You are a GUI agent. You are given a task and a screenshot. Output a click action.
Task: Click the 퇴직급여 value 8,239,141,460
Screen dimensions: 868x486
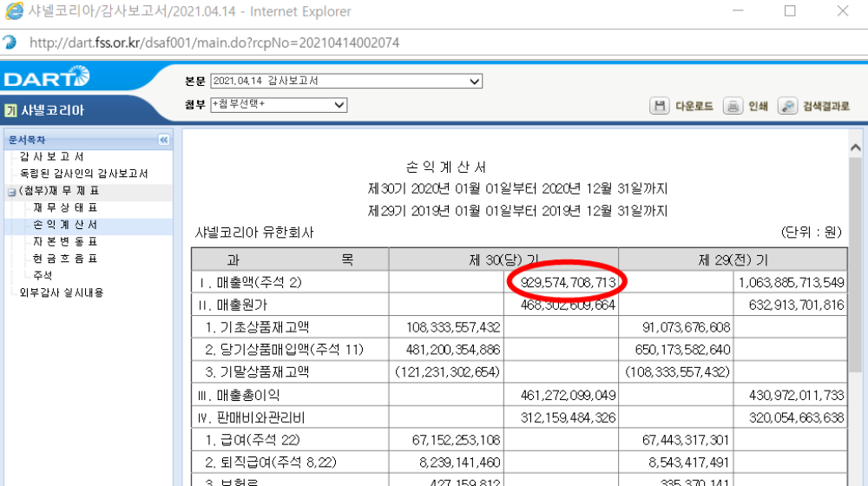click(x=459, y=463)
